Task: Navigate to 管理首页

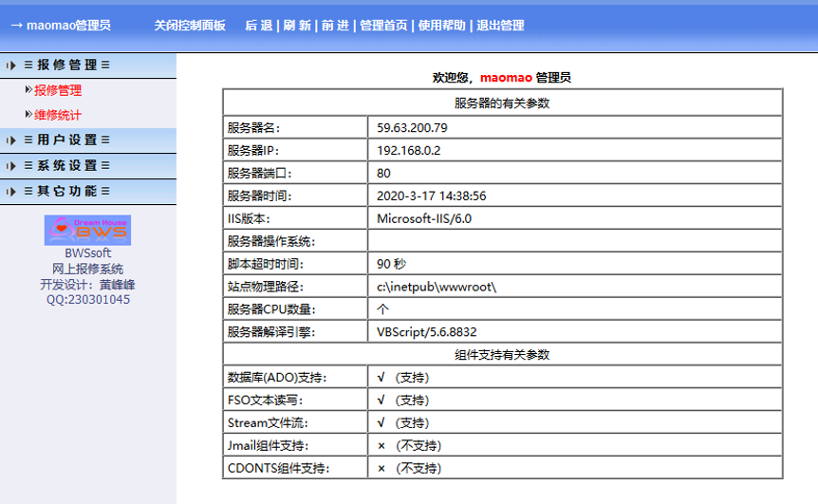Action: [x=383, y=26]
